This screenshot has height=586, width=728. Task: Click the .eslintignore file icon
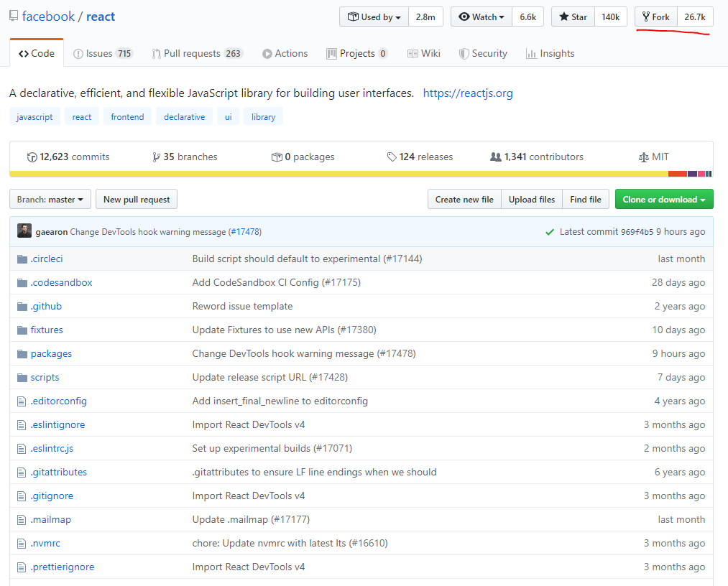click(22, 424)
